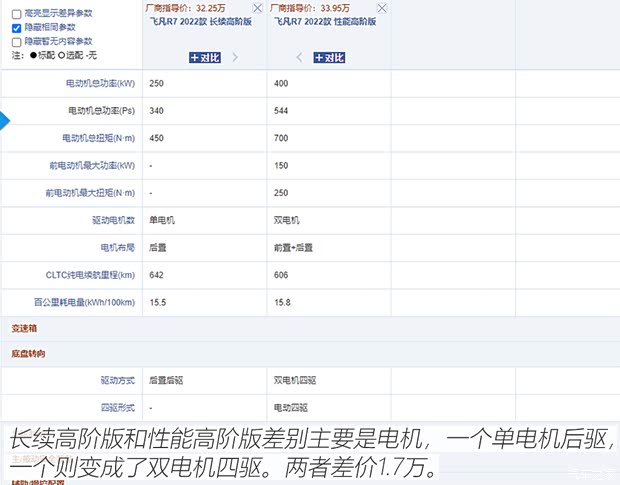Move 长续高阶版 column right with arrow
Image resolution: width=620 pixels, height=485 pixels.
(235, 58)
